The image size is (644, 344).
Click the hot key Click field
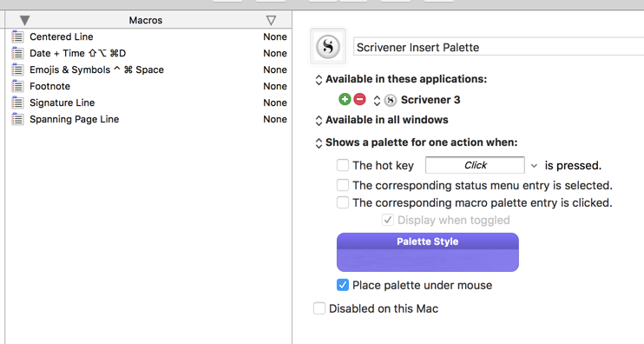point(475,165)
